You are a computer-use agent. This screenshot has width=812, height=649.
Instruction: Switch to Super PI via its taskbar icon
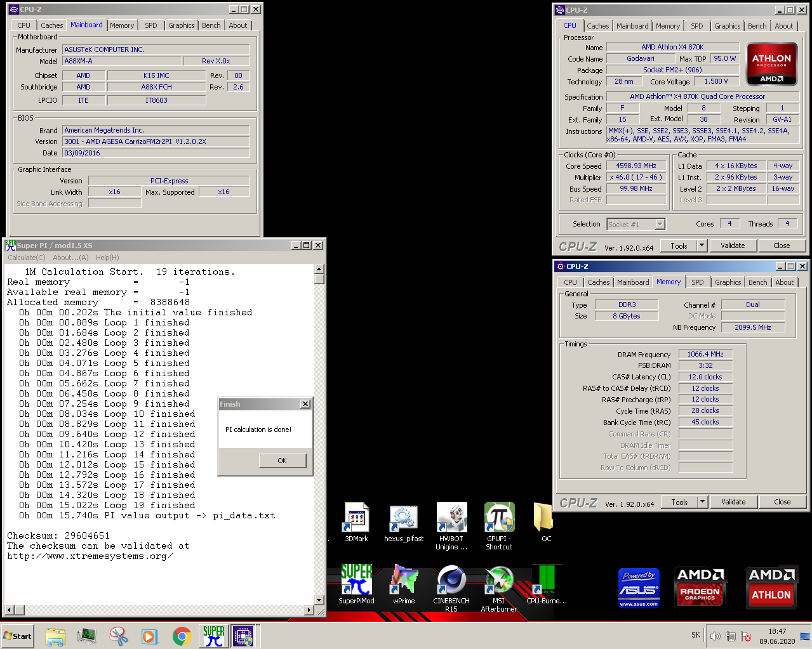coord(213,636)
